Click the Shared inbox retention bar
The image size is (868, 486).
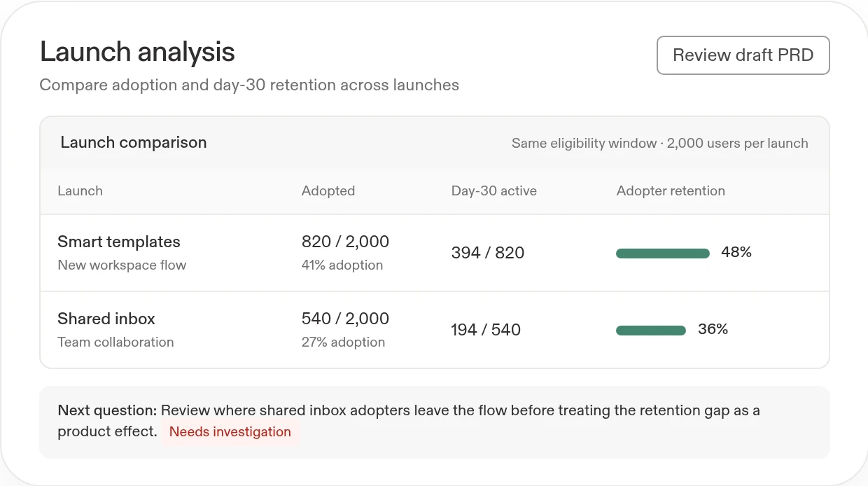pos(651,331)
